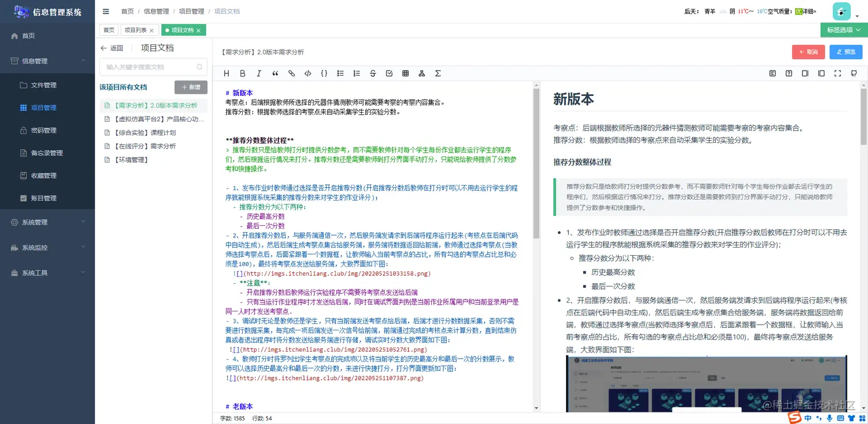868x424 pixels.
Task: Click the red 取消 button
Action: point(808,51)
